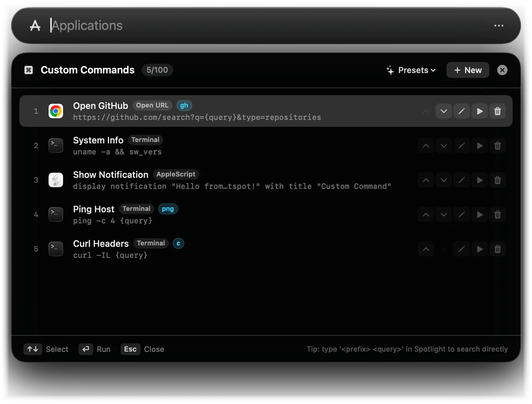Move System Info command up

426,145
